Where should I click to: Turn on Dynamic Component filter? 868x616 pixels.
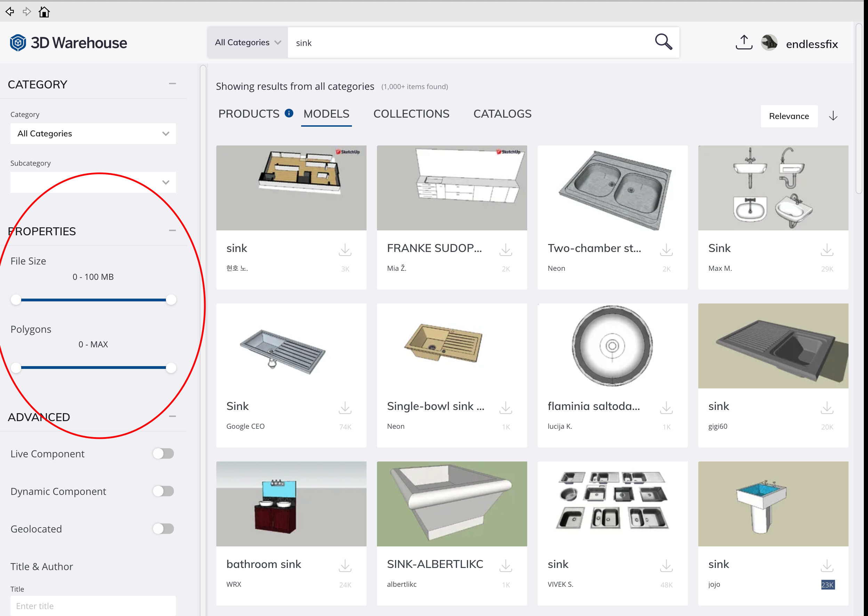tap(163, 491)
